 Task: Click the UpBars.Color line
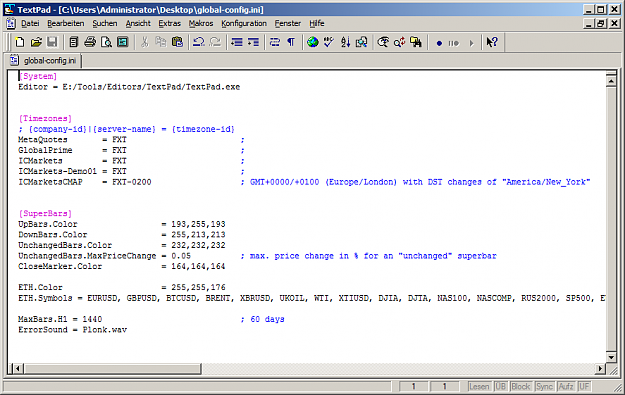[x=122, y=224]
